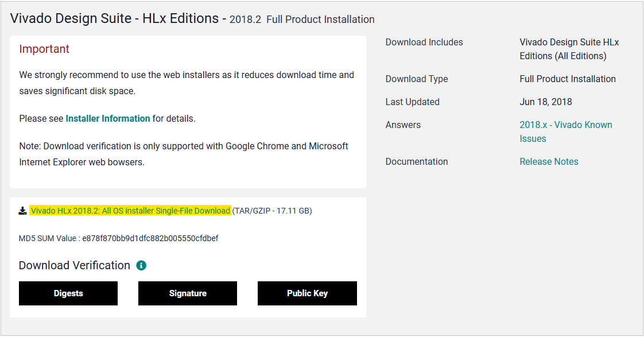This screenshot has width=644, height=337.
Task: Open the Vivado HLx 2018.2 Single-File Download link
Action: click(130, 211)
